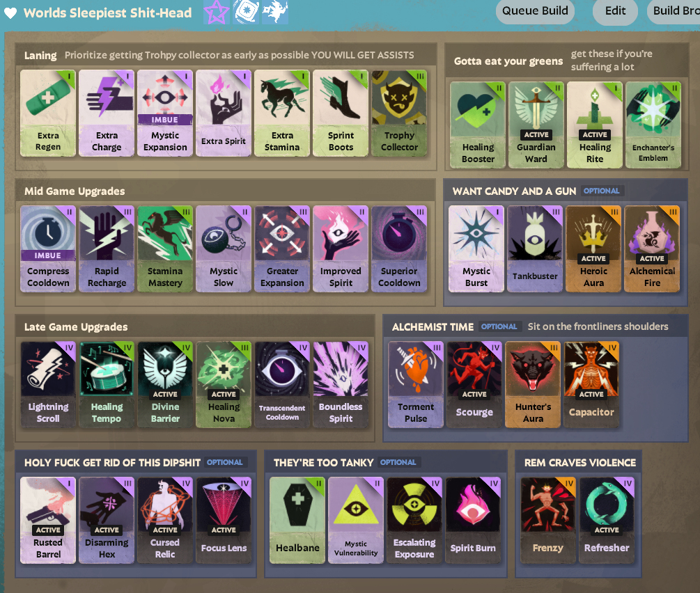This screenshot has height=593, width=700.
Task: Click the Transcendent Cooldown item
Action: tap(282, 385)
